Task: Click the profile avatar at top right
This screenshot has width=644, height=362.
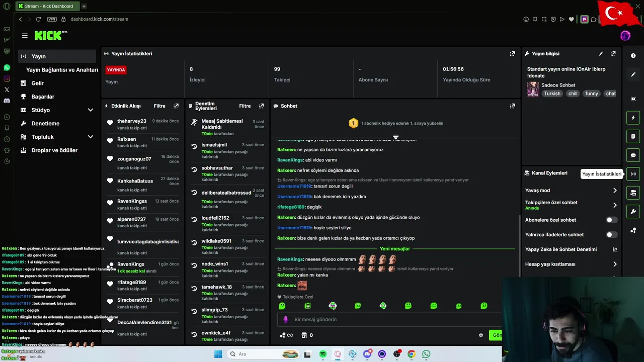Action: [x=625, y=36]
